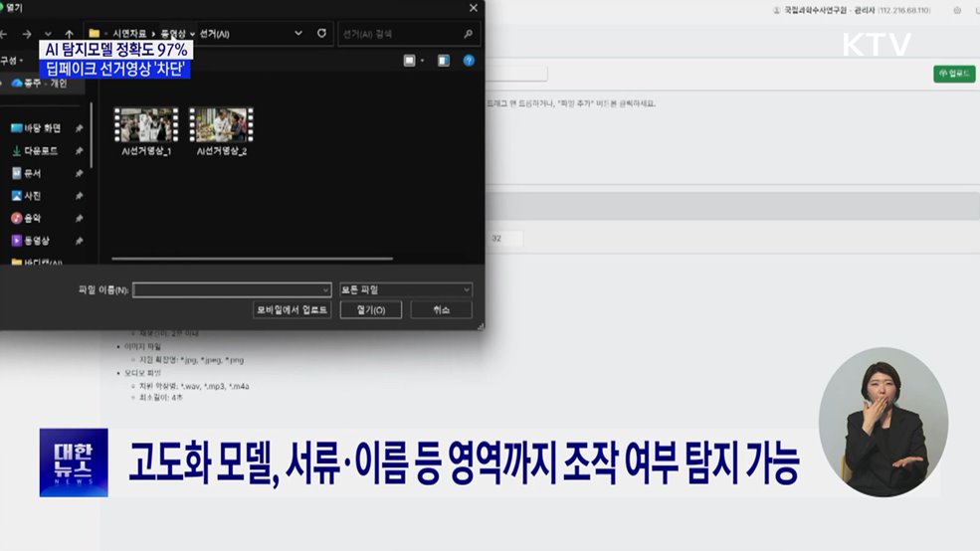
Task: Click the 모바일에서 업로드 button
Action: 292,310
